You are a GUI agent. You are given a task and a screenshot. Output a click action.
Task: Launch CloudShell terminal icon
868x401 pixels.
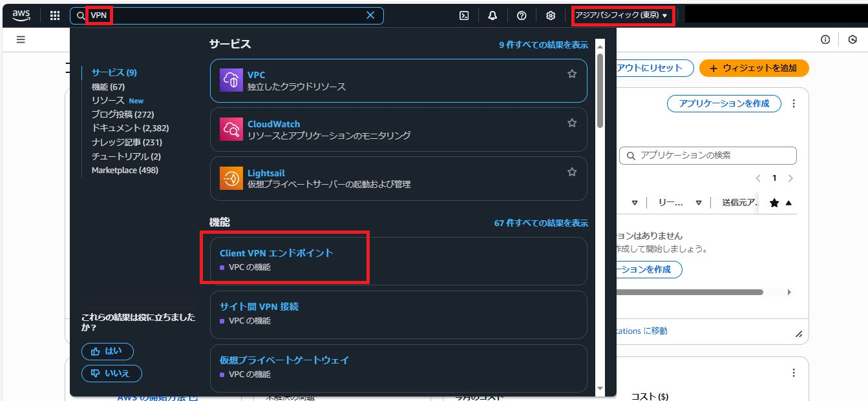point(464,15)
